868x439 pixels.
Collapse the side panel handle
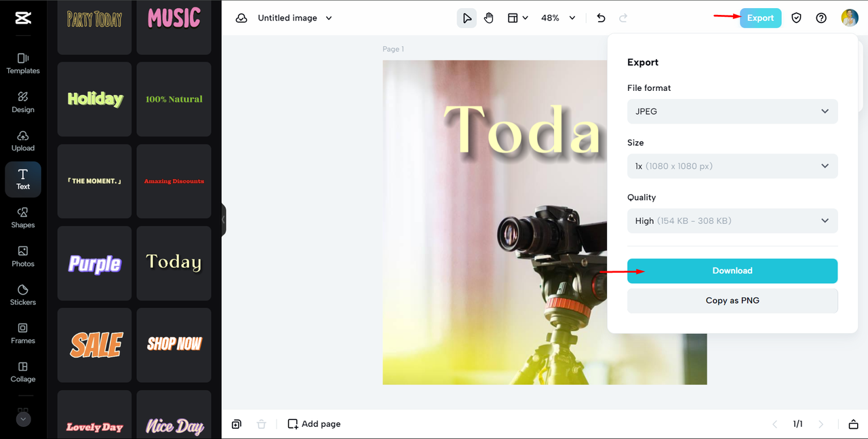[223, 220]
